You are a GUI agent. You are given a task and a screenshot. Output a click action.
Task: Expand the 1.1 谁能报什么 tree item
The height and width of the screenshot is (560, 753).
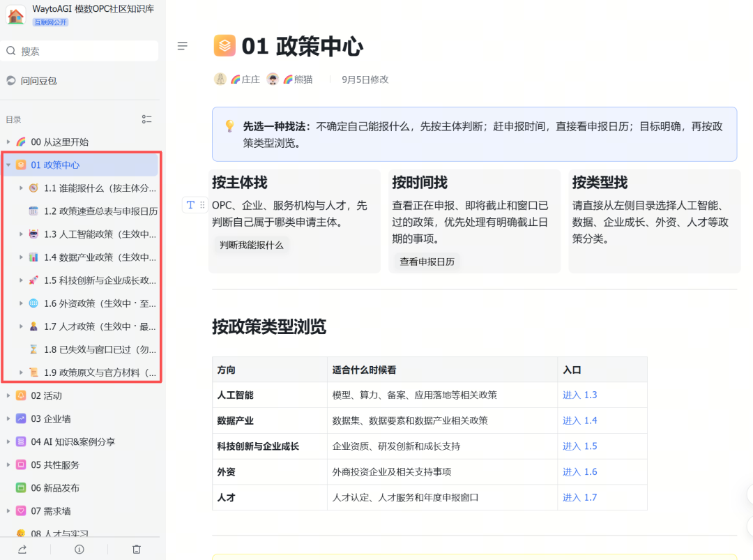pos(21,188)
